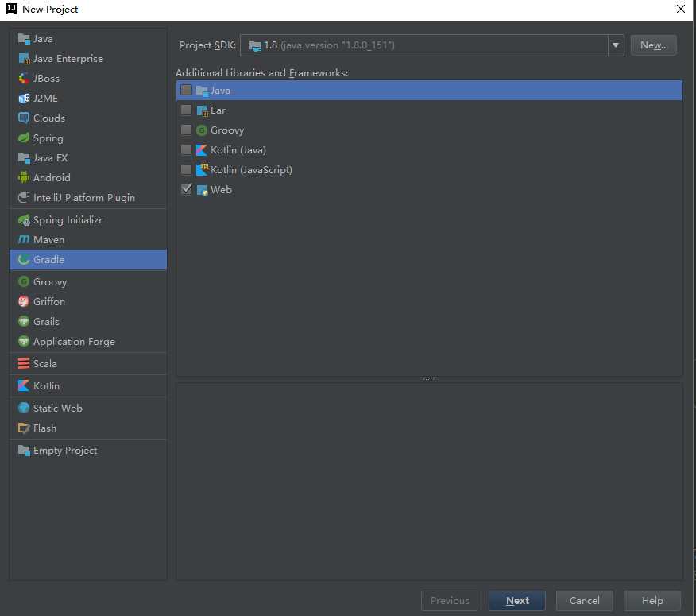Enable the Kotlin (Java) checkbox
Screen dimensions: 696x616
[x=187, y=149]
